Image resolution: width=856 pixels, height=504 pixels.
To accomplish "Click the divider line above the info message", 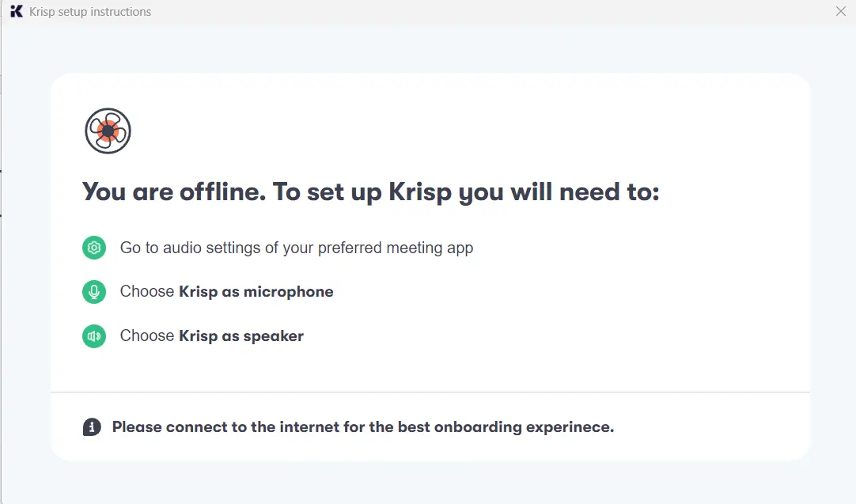I will click(430, 392).
